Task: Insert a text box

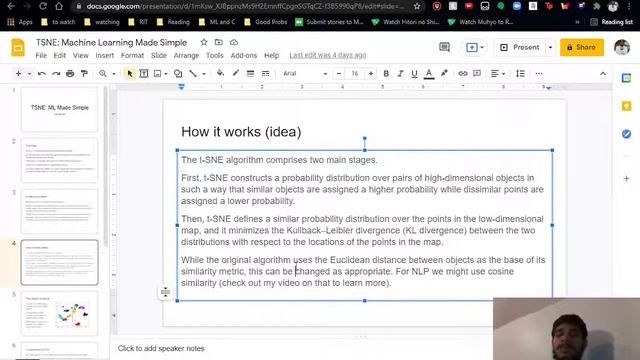Action: (x=144, y=73)
